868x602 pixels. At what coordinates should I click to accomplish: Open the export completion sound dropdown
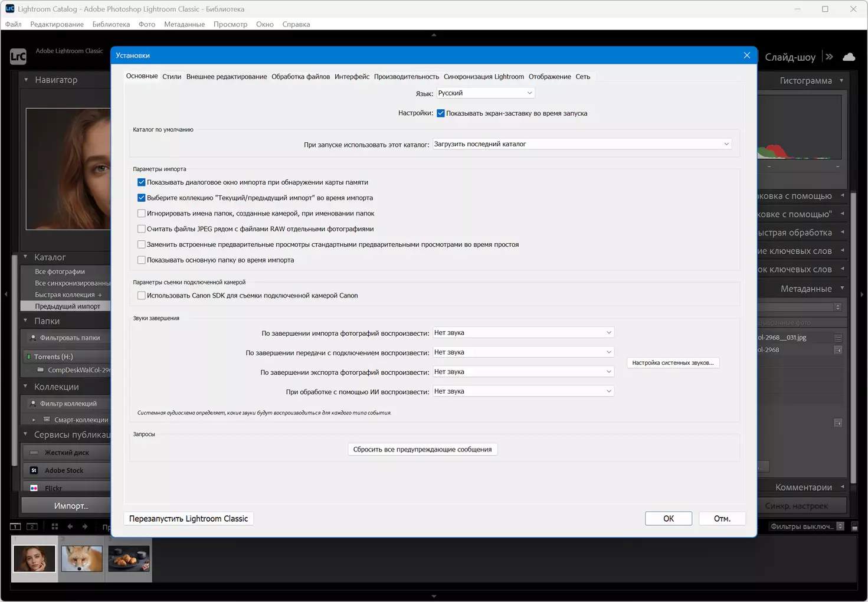523,372
